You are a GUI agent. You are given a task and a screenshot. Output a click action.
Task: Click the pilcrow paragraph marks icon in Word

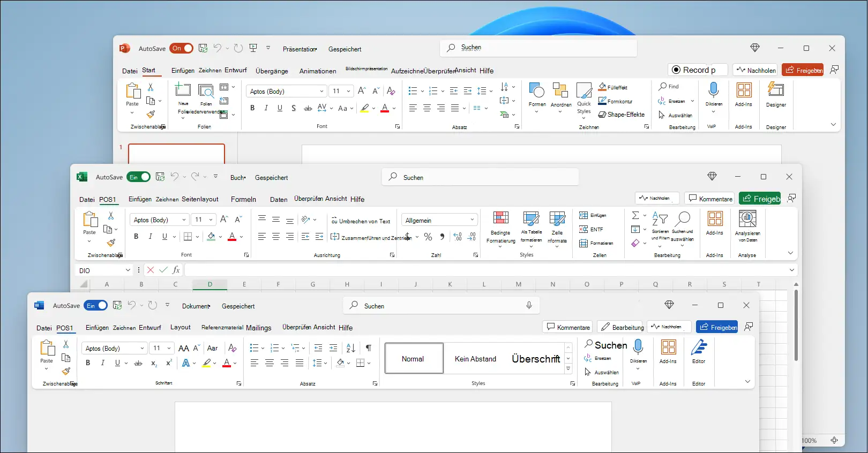[369, 348]
